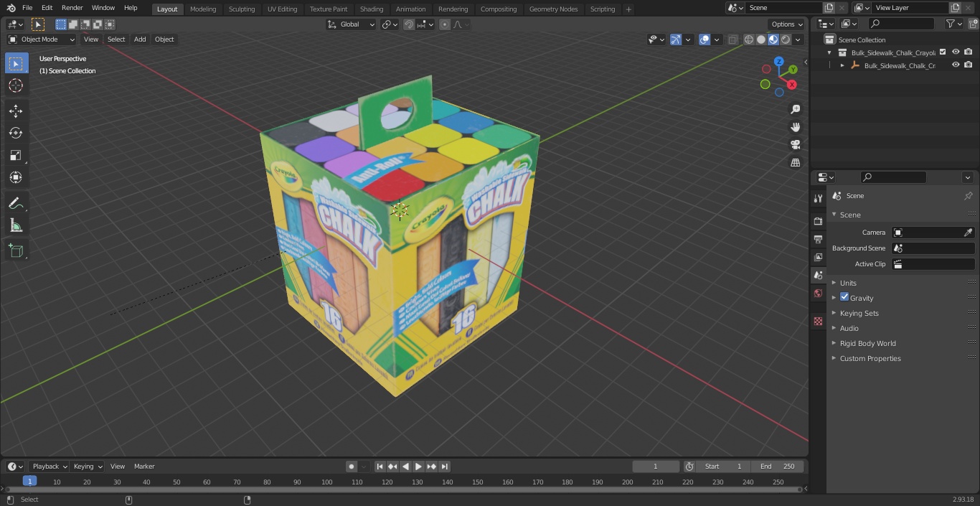Screen dimensions: 980x506
Task: Select the Rotate tool
Action: click(16, 133)
